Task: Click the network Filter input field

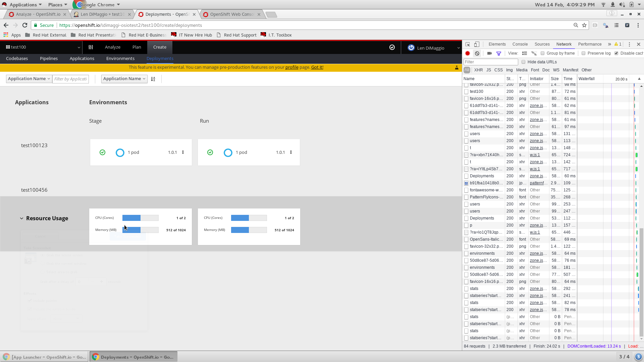Action: pyautogui.click(x=490, y=62)
